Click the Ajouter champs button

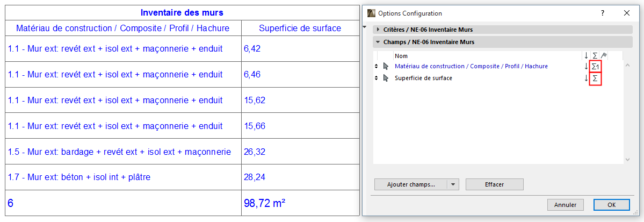(x=411, y=184)
